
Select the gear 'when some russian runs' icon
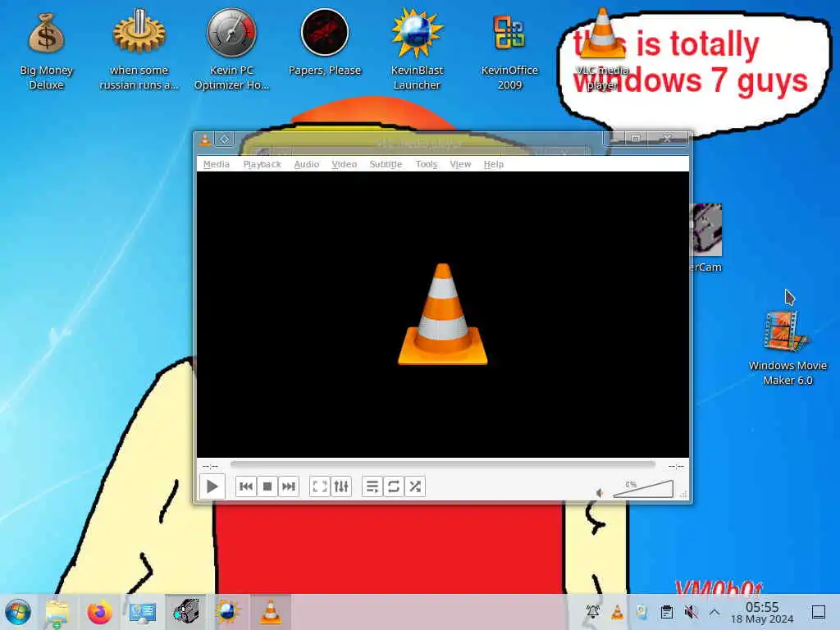[x=139, y=49]
